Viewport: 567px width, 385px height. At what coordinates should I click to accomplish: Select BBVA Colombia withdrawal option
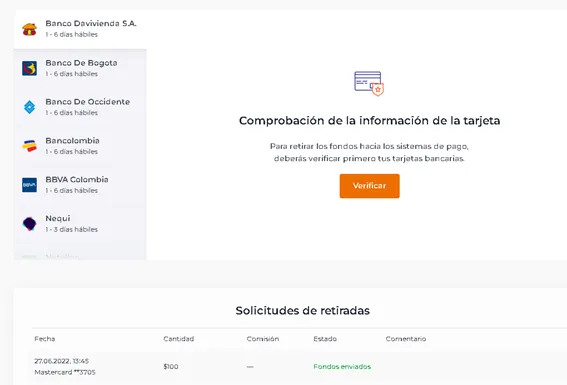pos(80,185)
